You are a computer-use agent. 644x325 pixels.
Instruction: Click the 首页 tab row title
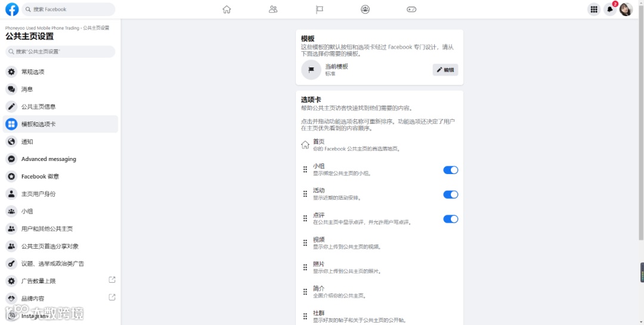pos(318,141)
